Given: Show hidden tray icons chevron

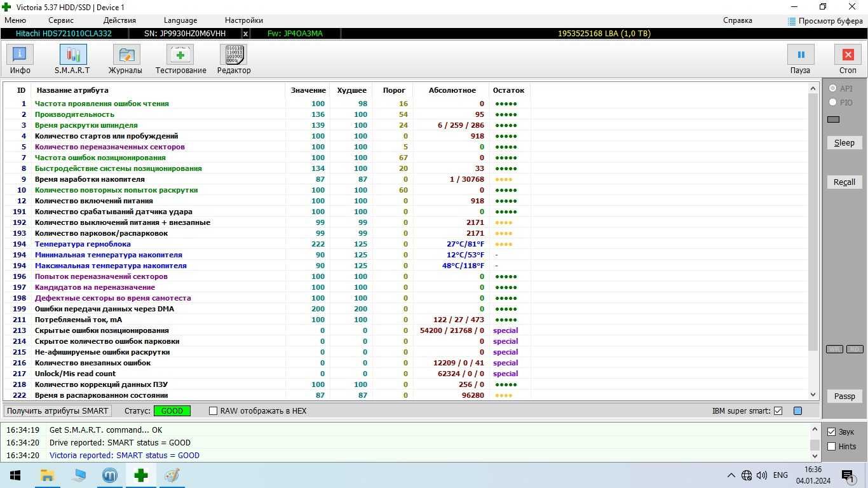Looking at the screenshot, I should 731,475.
